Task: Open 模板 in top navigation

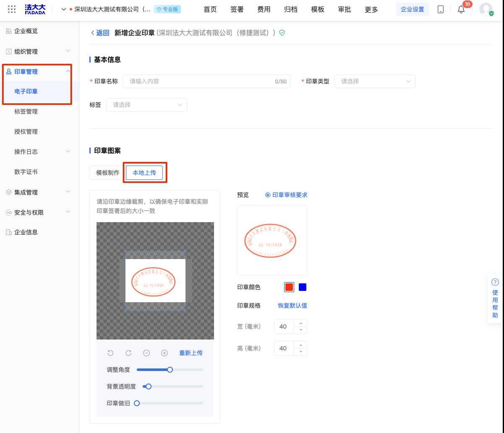Action: pyautogui.click(x=318, y=9)
